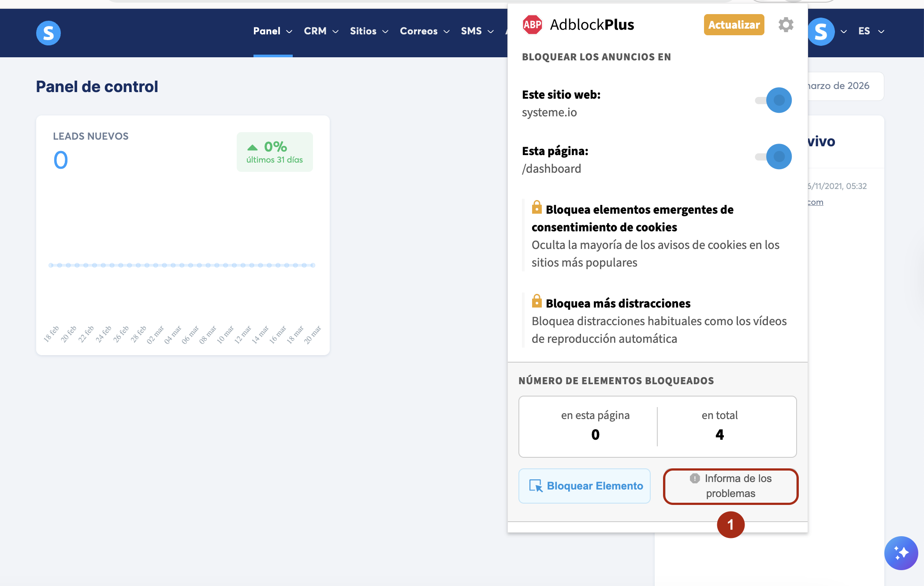
Task: Click lock icon beside cookie consent blocking
Action: [x=537, y=207]
